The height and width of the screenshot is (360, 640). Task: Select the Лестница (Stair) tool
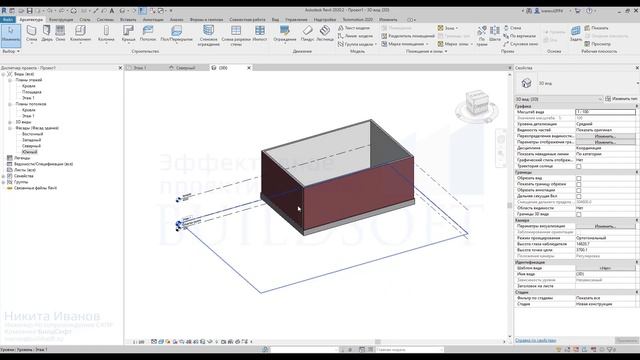(325, 33)
